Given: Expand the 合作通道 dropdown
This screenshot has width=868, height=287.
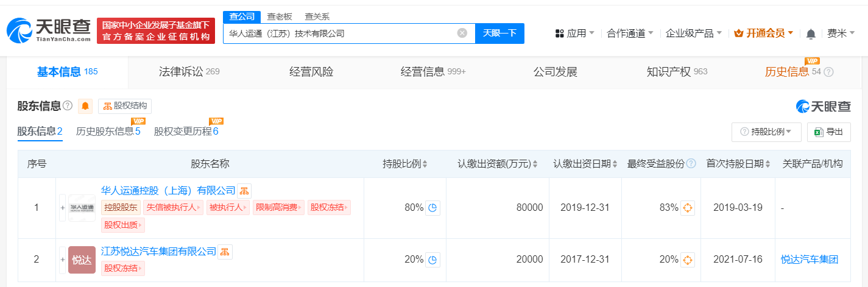Looking at the screenshot, I should click(630, 34).
